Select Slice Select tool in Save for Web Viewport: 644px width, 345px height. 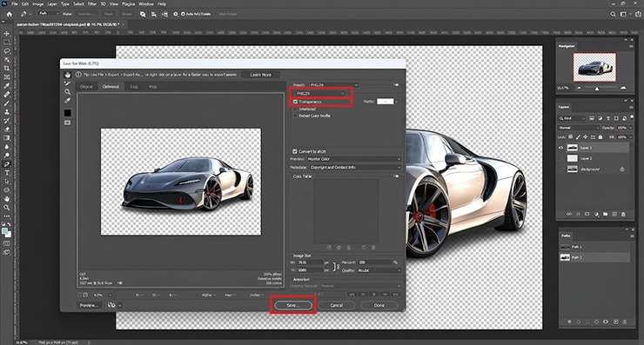67,83
